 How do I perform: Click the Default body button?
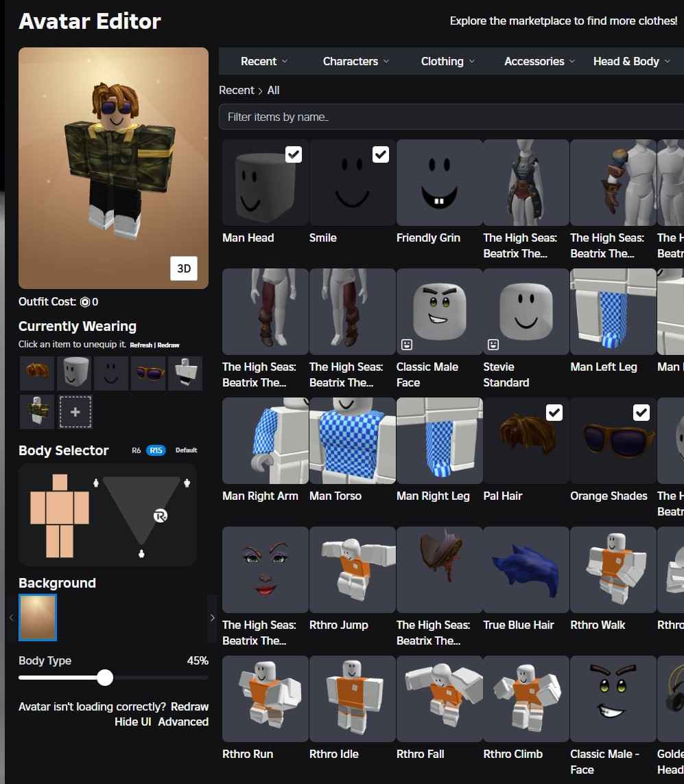pyautogui.click(x=187, y=450)
